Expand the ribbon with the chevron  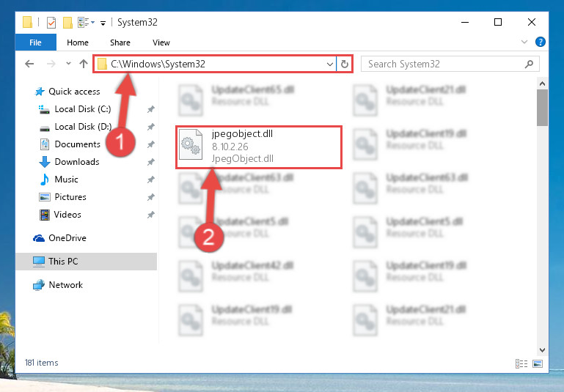[x=524, y=42]
